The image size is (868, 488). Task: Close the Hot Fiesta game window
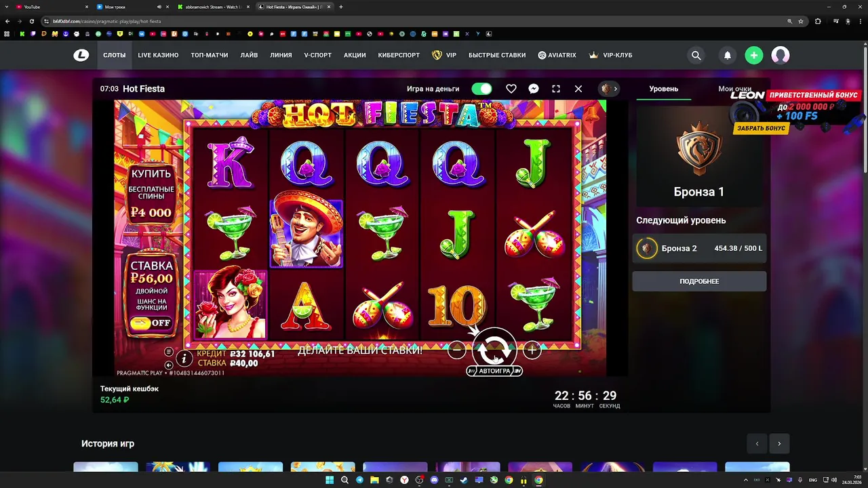click(578, 89)
